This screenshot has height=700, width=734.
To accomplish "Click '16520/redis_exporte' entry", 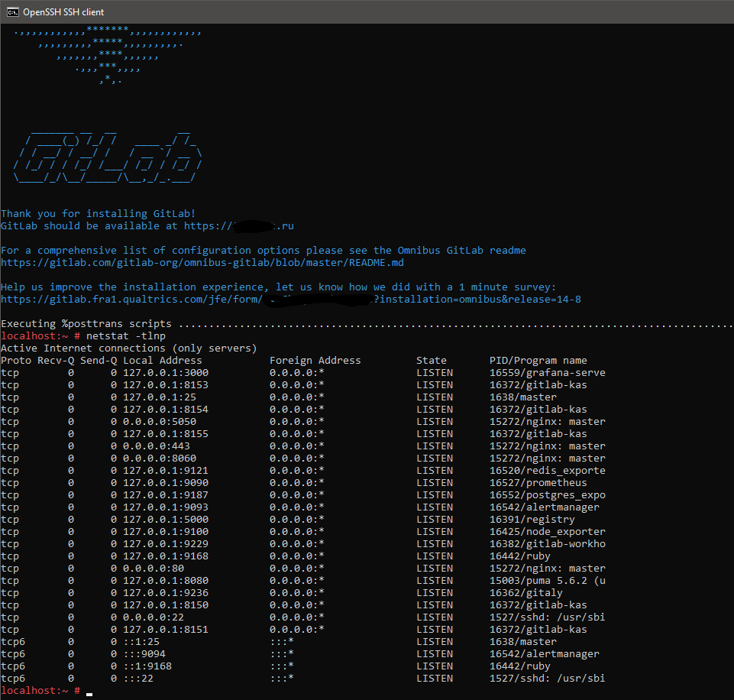I will coord(547,471).
